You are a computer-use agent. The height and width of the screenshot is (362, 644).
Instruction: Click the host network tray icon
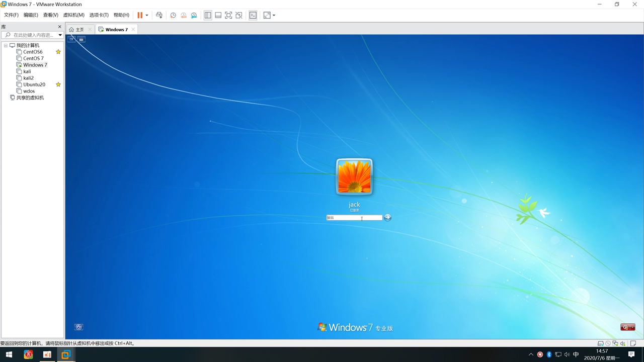[558, 354]
